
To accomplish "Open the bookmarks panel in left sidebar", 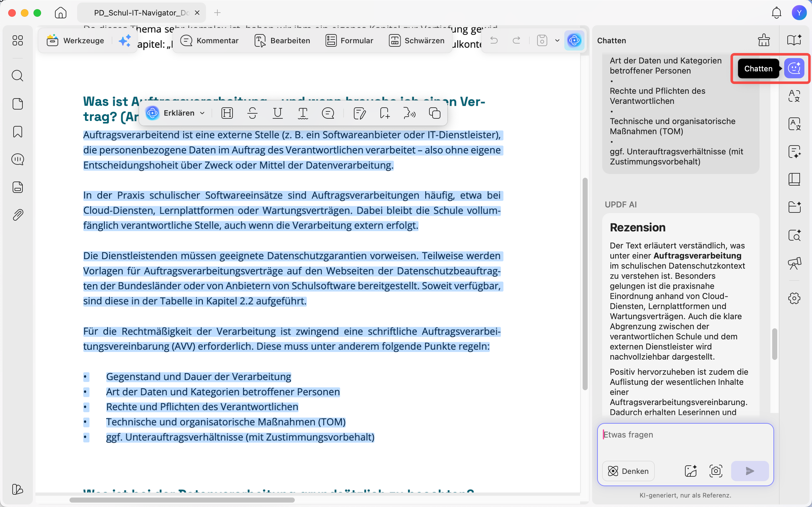I will click(17, 132).
